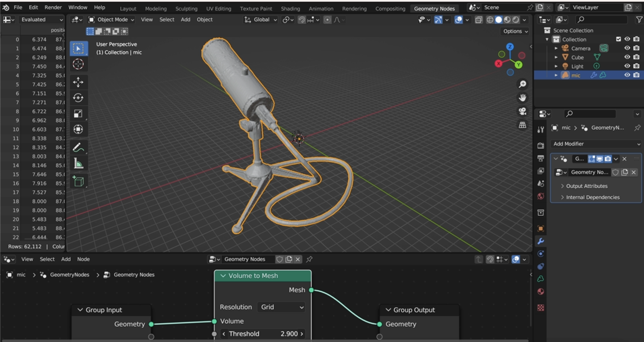
Task: Click the mic item in outliner
Action: [577, 76]
